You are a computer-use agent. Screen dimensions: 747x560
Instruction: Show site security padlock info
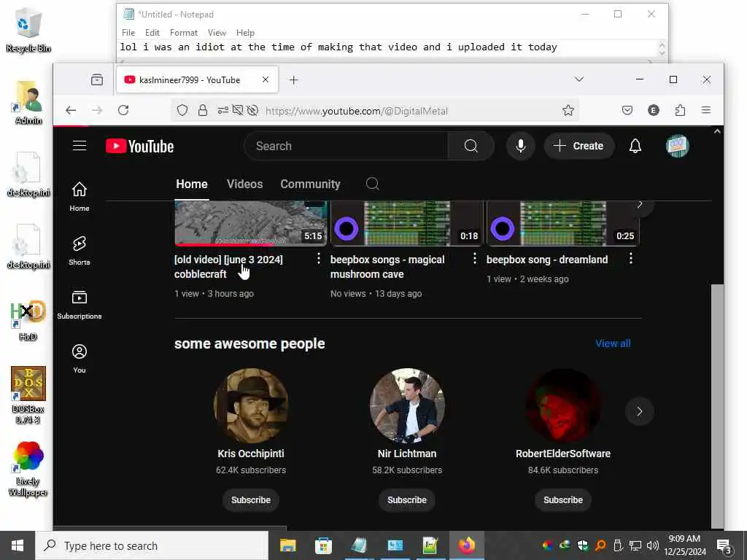[203, 111]
